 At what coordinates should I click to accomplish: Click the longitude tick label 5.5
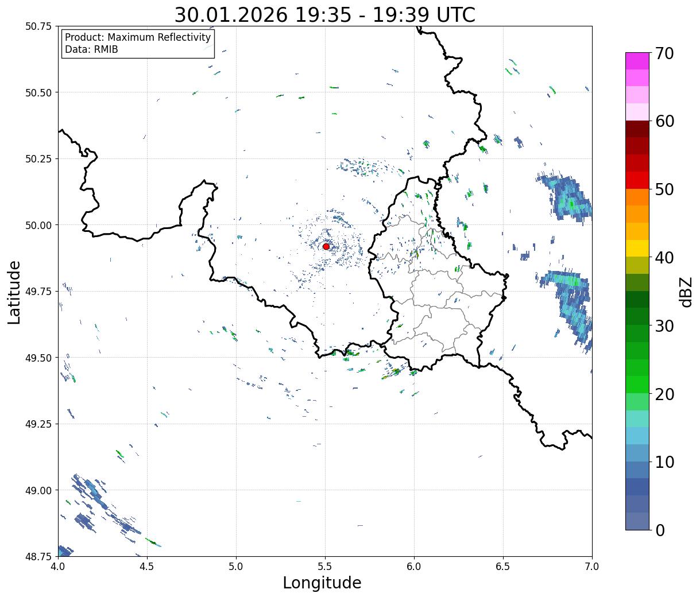[325, 567]
